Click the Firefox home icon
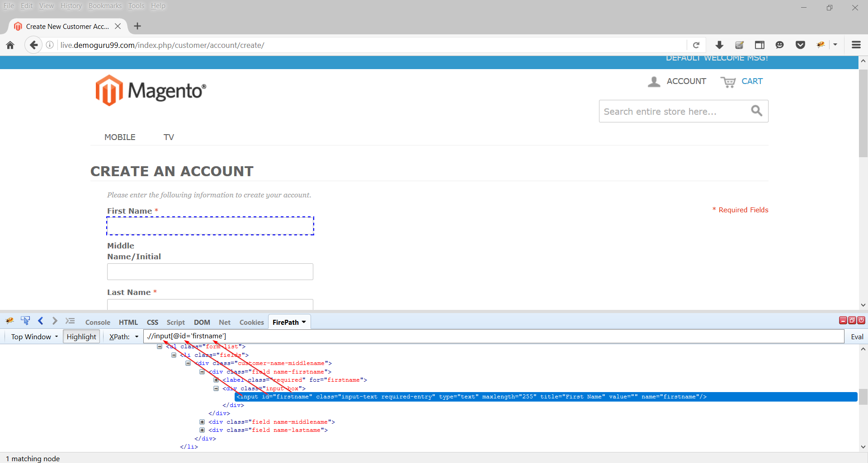 tap(10, 45)
